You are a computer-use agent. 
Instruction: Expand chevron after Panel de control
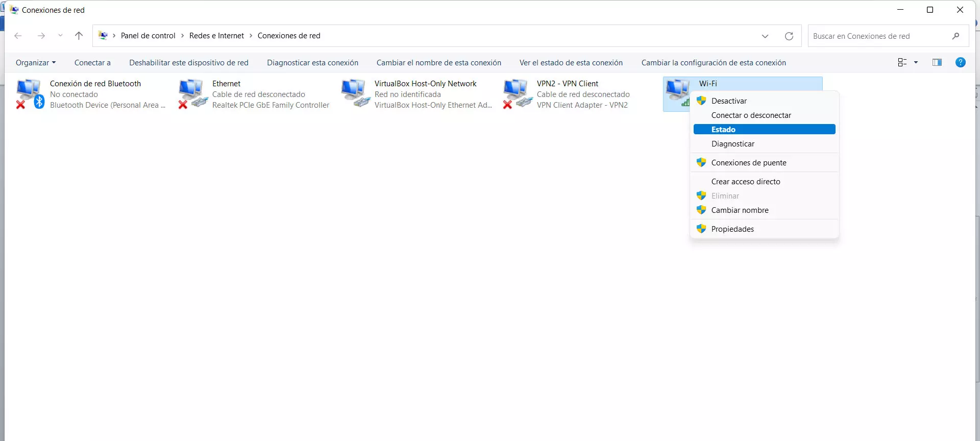(x=182, y=36)
